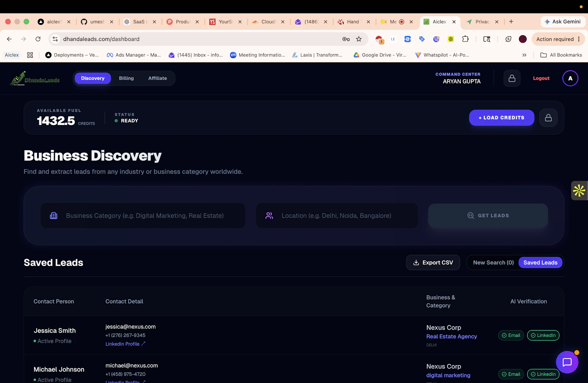Click the browser forward arrow

24,39
